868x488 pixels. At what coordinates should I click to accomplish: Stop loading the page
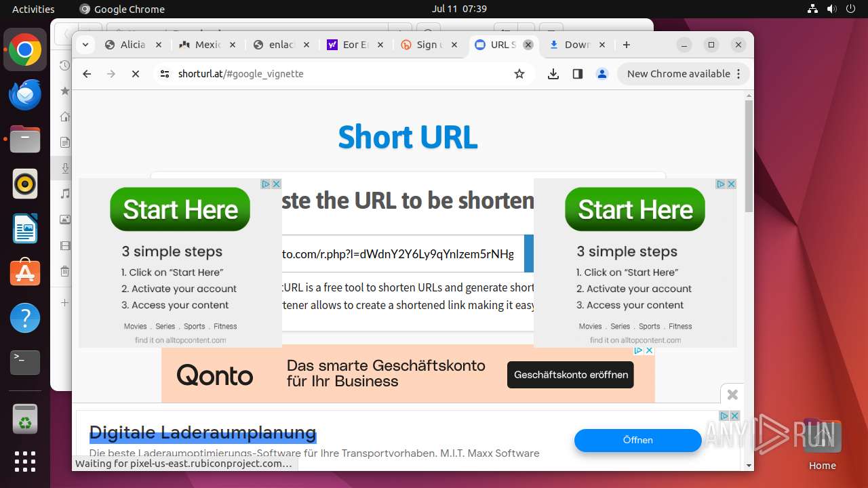pyautogui.click(x=136, y=74)
